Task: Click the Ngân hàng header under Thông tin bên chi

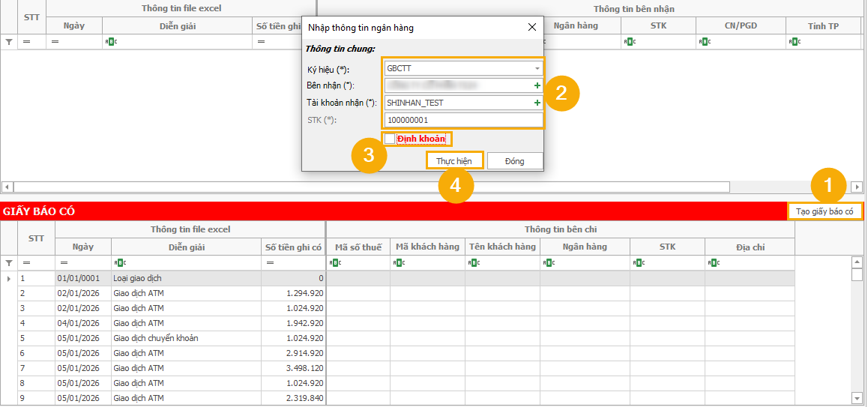Action: point(585,247)
